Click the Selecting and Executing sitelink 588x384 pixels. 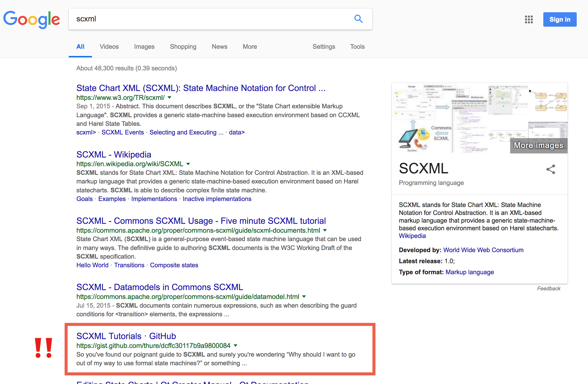tap(186, 132)
